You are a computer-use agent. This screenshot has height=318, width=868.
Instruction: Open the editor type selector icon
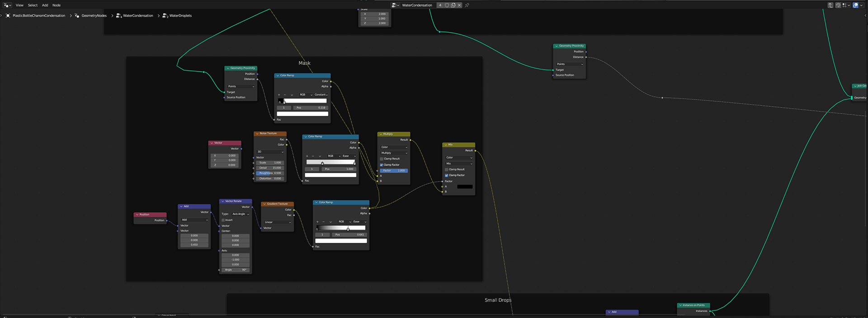click(7, 5)
